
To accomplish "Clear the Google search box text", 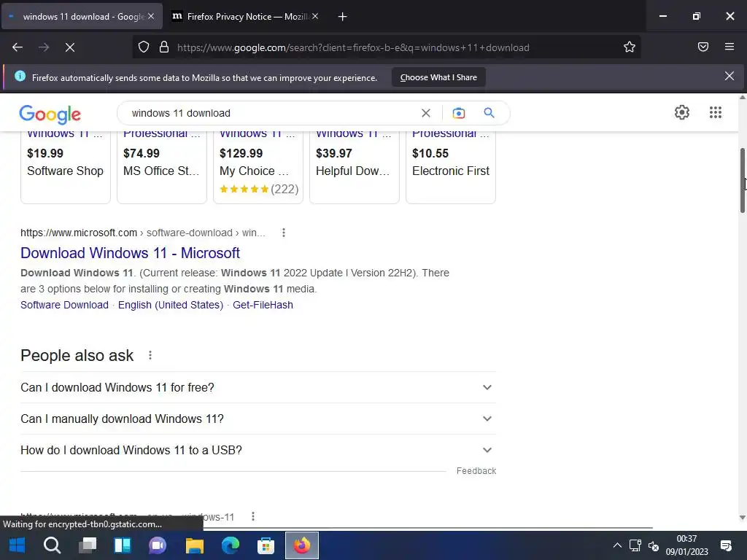I will (x=426, y=113).
